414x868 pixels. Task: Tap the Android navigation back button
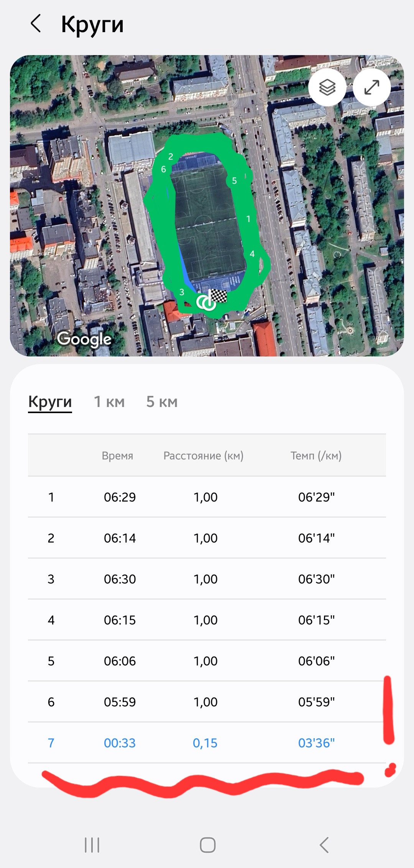coord(324,845)
